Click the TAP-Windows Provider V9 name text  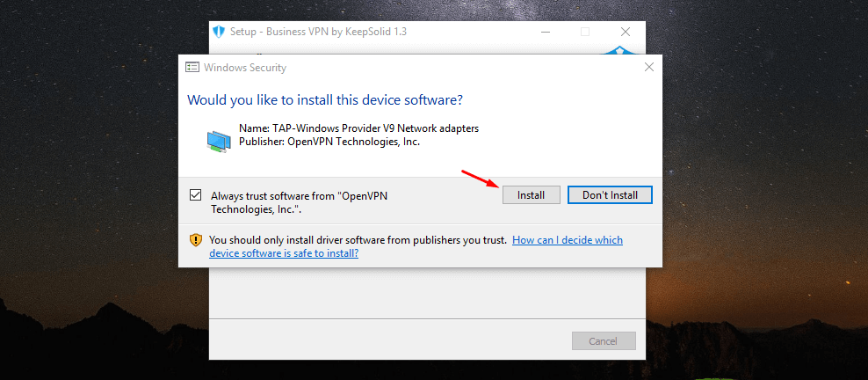click(358, 128)
